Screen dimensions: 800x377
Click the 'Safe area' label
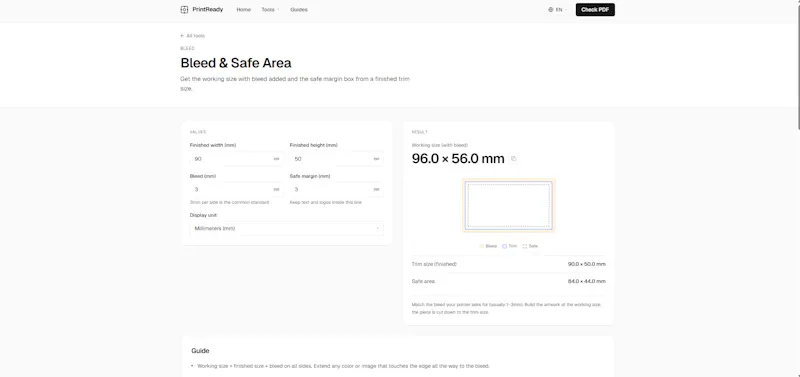point(423,281)
